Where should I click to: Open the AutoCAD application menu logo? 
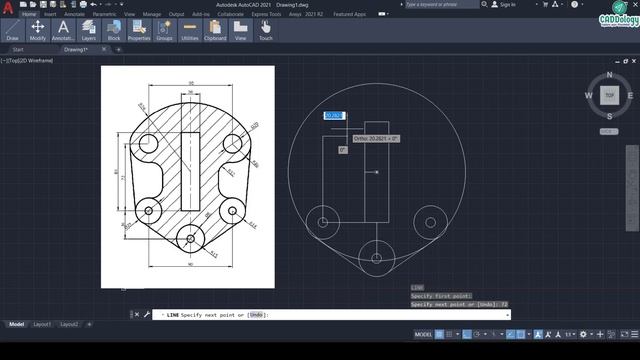8,7
